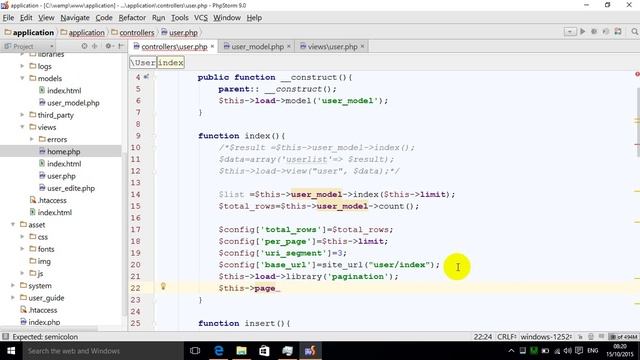Select the controllers\user.php tab
This screenshot has width=640, height=360.
coord(174,47)
